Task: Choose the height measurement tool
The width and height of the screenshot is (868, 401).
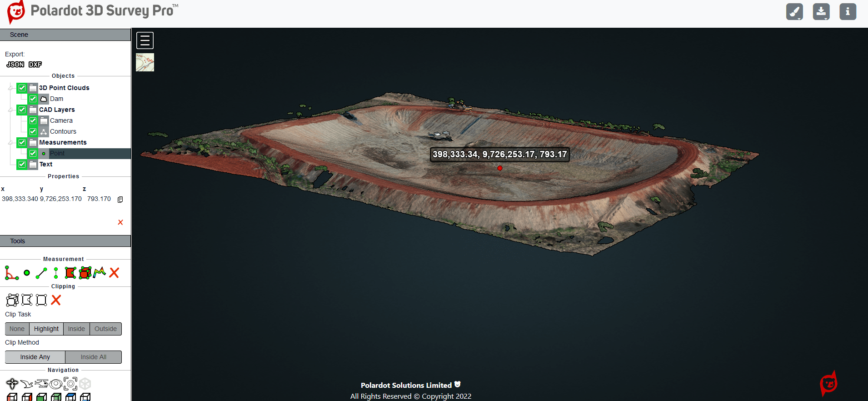Action: tap(56, 273)
